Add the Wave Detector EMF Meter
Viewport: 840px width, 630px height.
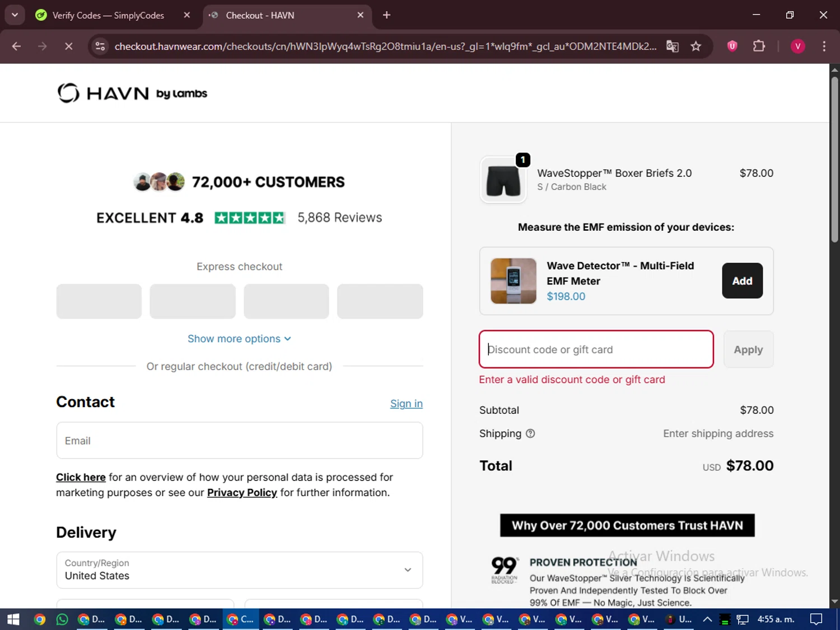click(x=742, y=281)
